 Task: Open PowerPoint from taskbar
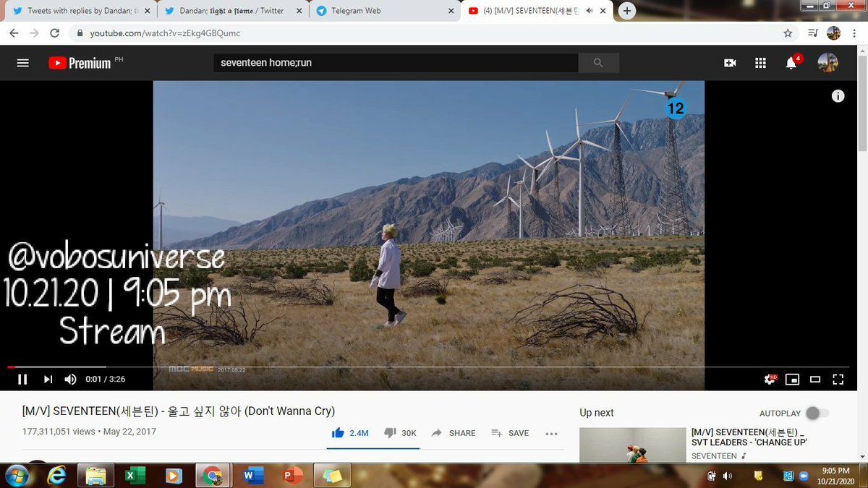click(x=292, y=476)
